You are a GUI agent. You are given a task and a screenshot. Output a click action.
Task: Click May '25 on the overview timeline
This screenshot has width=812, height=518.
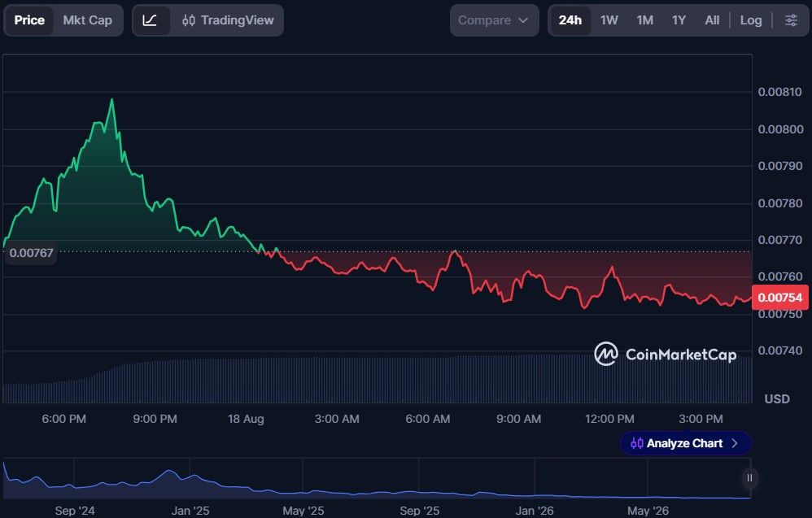pyautogui.click(x=303, y=511)
